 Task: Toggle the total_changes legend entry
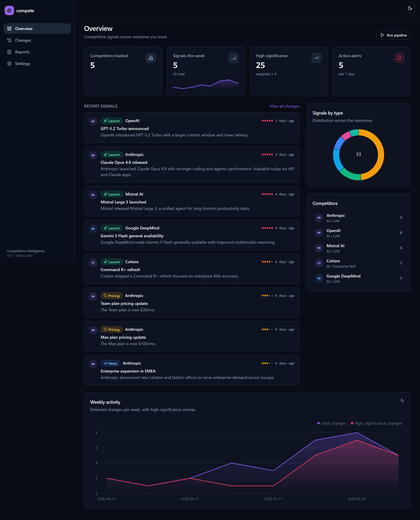pyautogui.click(x=332, y=423)
